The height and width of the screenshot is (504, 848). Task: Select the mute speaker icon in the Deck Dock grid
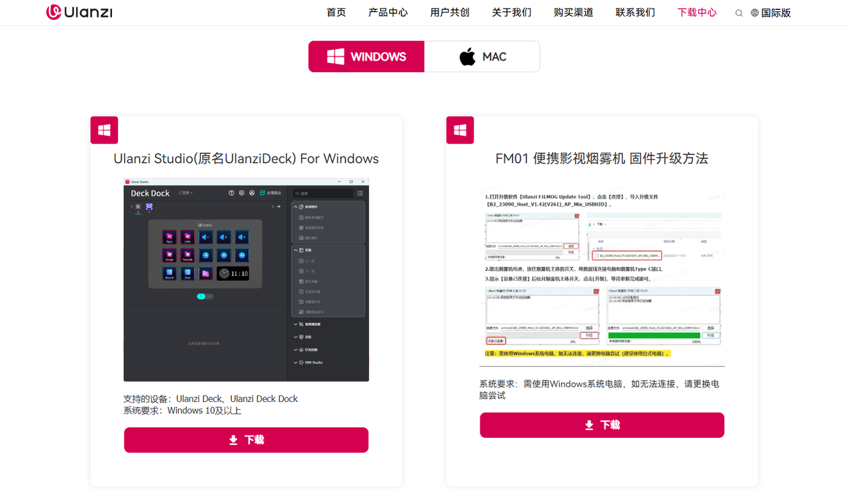pyautogui.click(x=242, y=237)
